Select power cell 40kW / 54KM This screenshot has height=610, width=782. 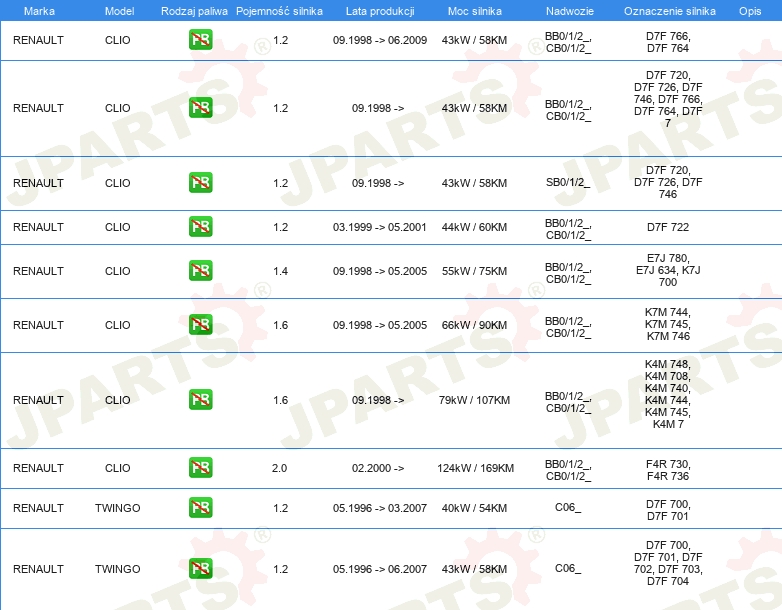[474, 508]
